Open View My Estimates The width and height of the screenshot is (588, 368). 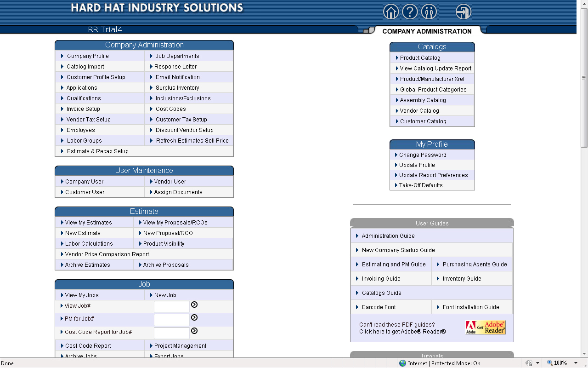pos(89,223)
